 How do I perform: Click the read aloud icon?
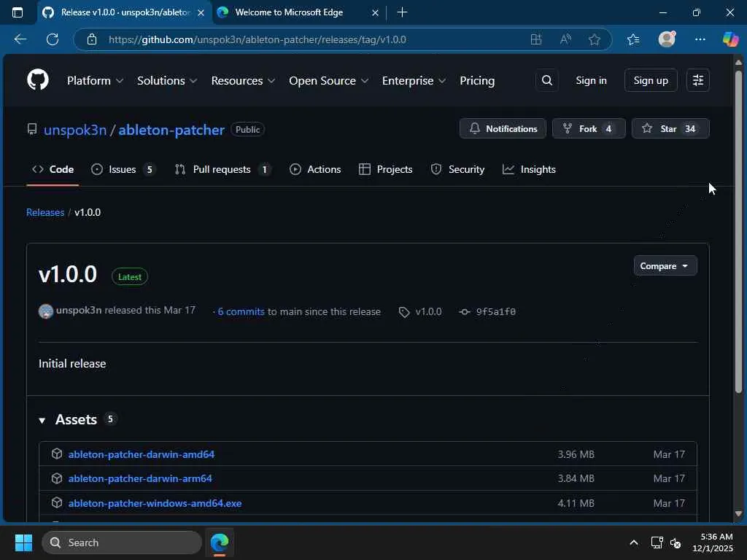click(x=565, y=39)
